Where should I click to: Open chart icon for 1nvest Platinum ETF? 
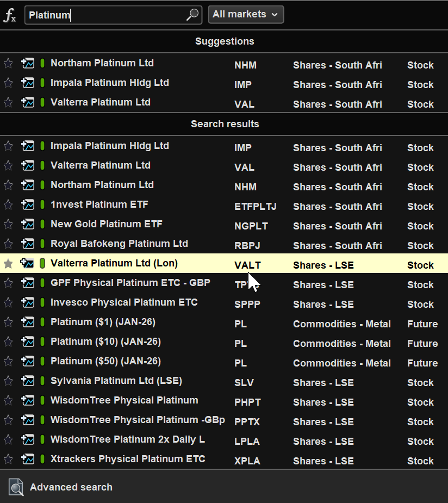click(x=28, y=204)
